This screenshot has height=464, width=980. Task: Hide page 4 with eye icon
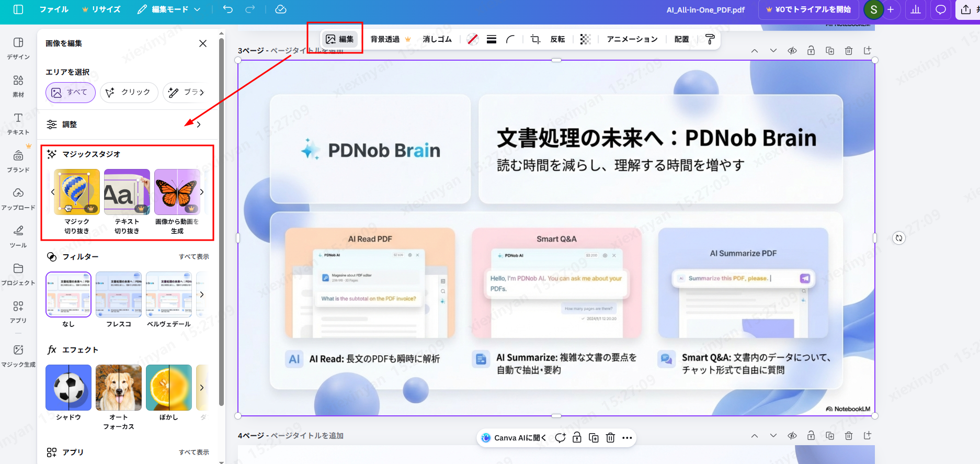pos(792,436)
